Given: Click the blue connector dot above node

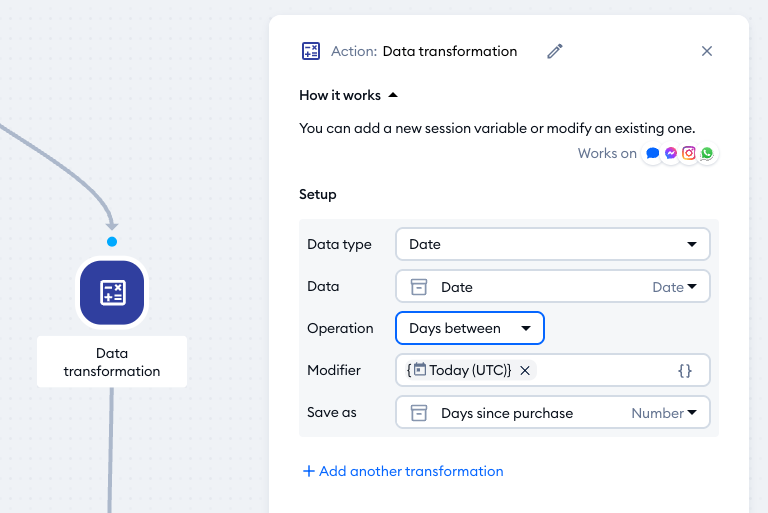Looking at the screenshot, I should tap(112, 241).
